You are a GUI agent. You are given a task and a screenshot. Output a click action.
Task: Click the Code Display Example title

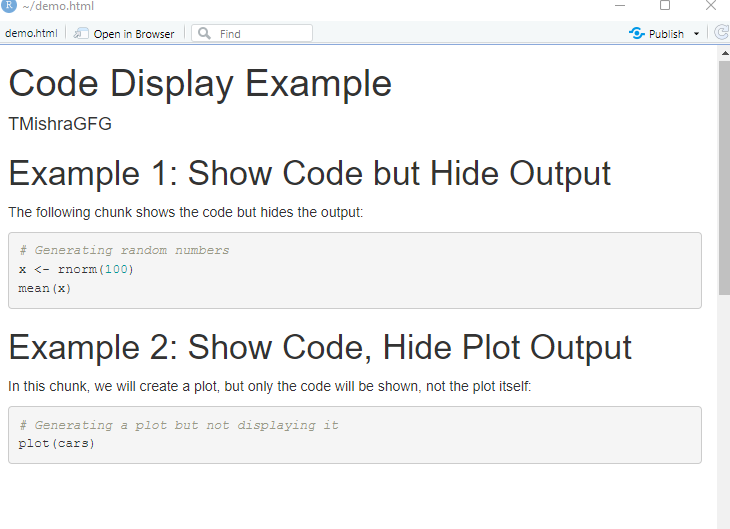[x=200, y=84]
